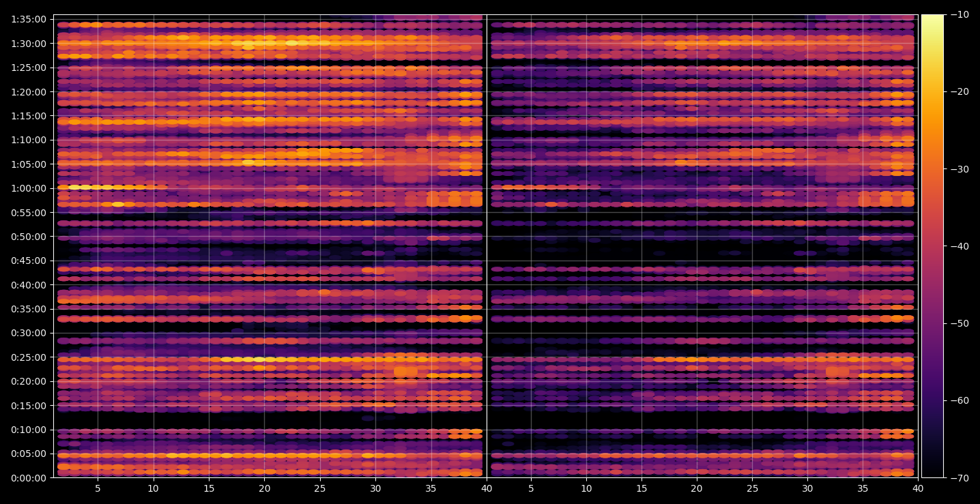Select the 1:35:00 time axis label
The height and width of the screenshot is (504, 980).
(29, 19)
